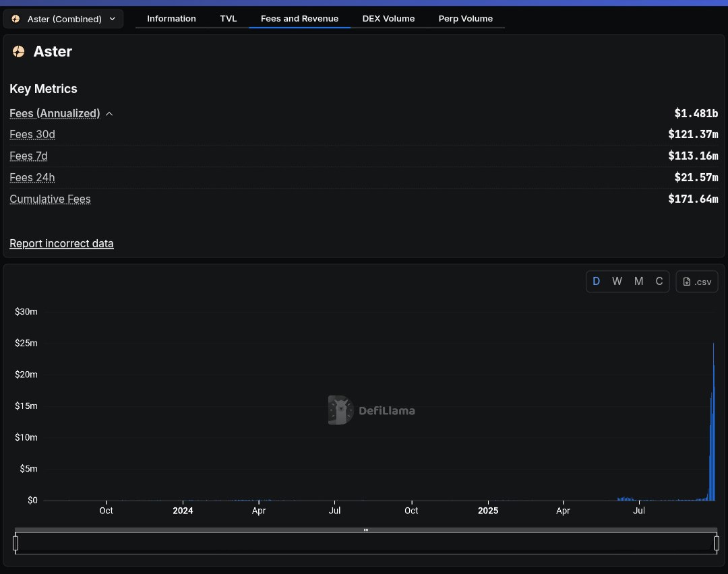Switch to the Information tab
Viewport: 728px width, 574px height.
171,19
